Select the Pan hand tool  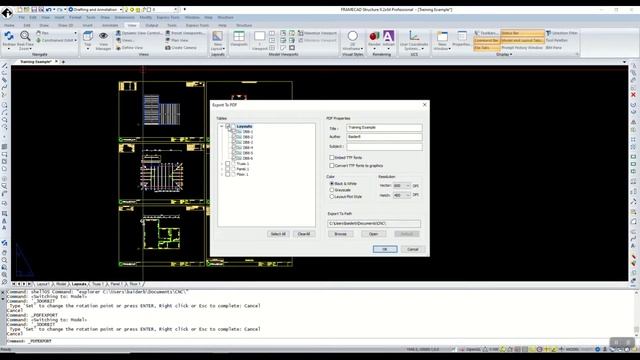42,33
